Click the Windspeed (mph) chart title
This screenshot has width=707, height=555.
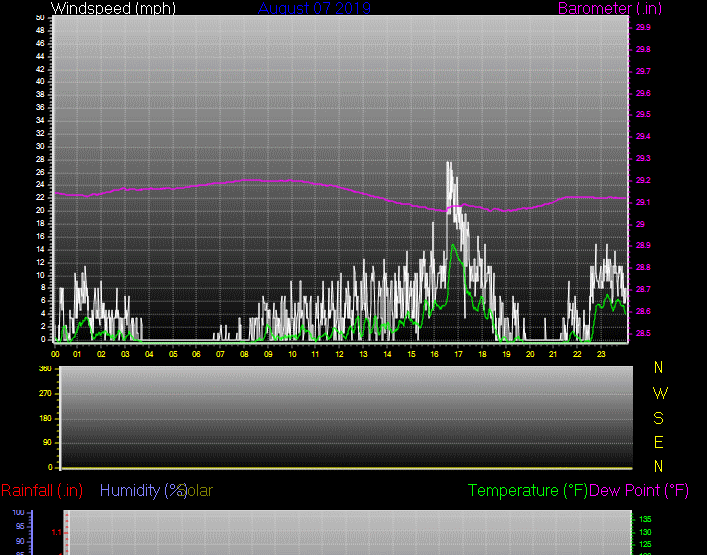pos(113,8)
